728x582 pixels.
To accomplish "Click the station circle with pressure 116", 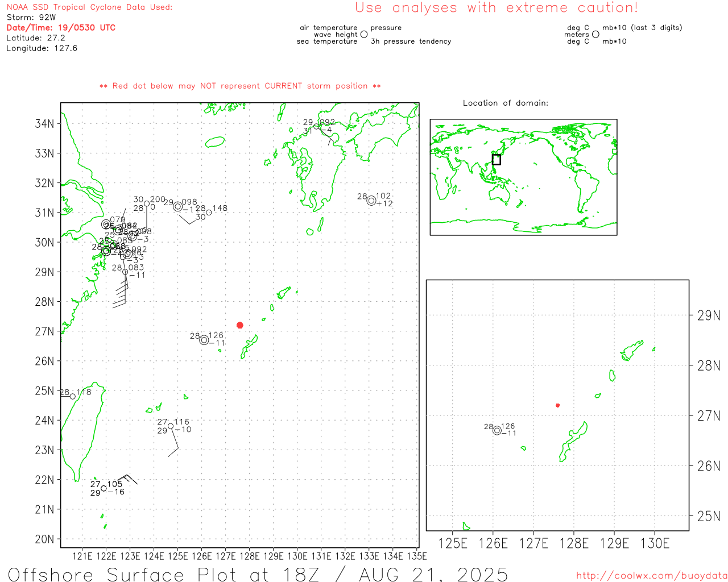I will tap(171, 426).
